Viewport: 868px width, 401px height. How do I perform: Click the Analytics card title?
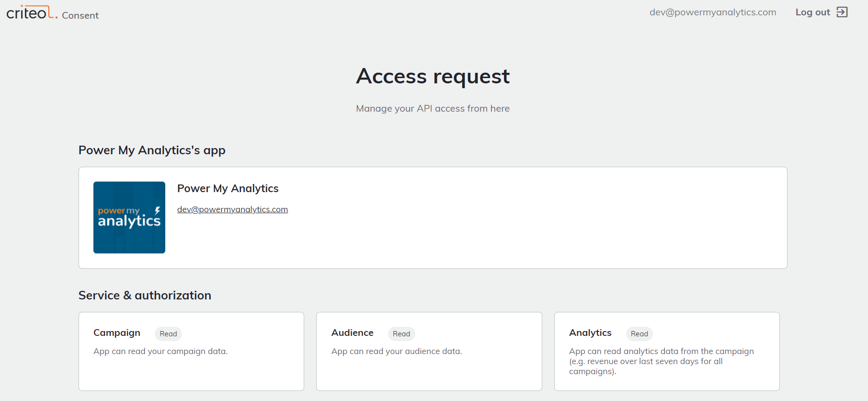(x=590, y=333)
